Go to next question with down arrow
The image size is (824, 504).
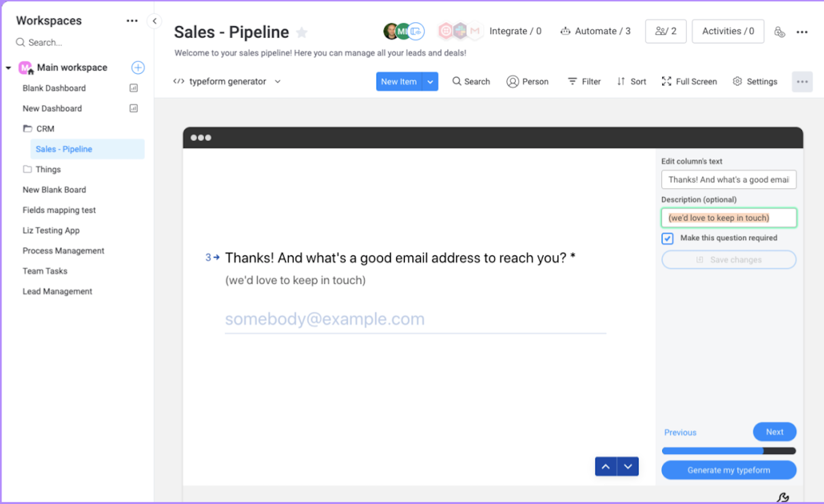tap(628, 466)
